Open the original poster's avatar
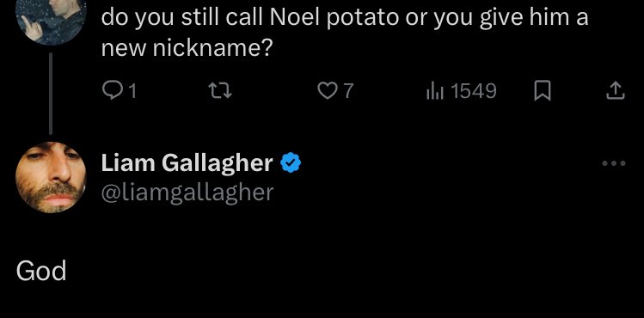The width and height of the screenshot is (644, 318). [51, 21]
